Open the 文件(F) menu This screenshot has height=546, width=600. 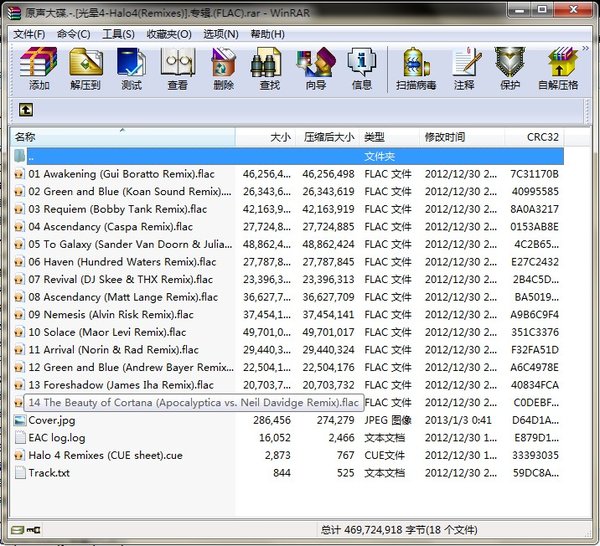click(29, 34)
